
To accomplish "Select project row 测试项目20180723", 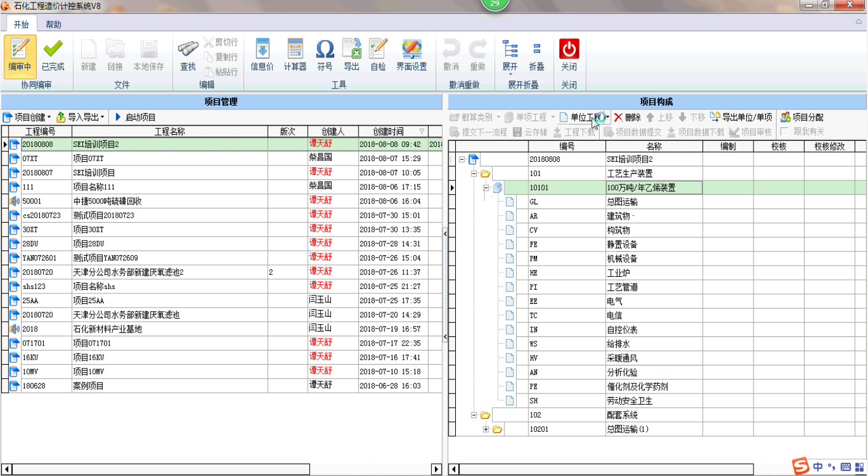I will point(221,215).
